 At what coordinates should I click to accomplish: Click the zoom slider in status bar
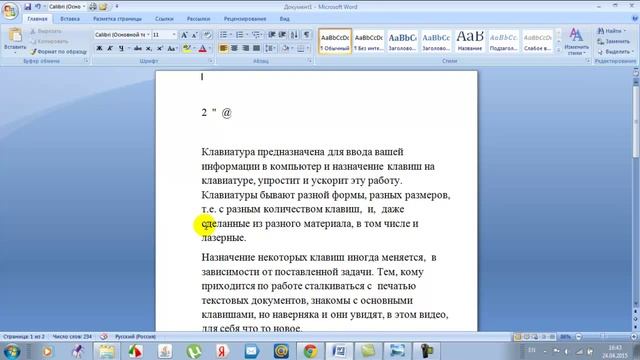click(x=602, y=337)
